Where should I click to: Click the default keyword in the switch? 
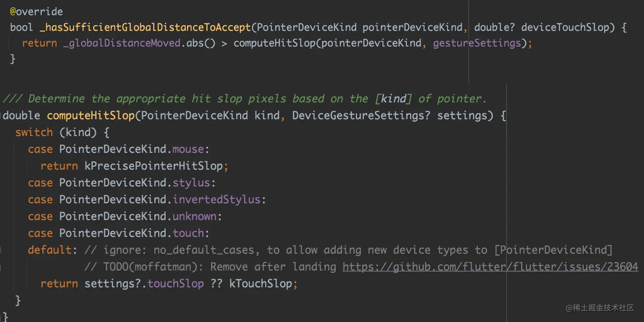50,250
